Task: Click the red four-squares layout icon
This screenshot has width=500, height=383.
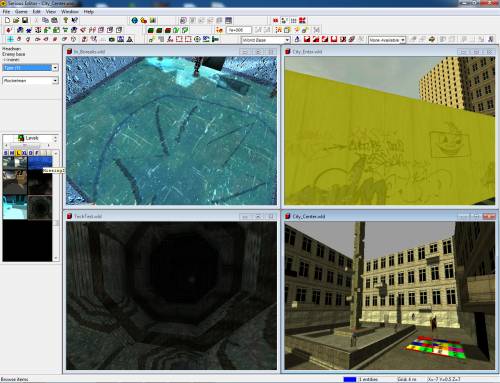Action: pyautogui.click(x=302, y=20)
